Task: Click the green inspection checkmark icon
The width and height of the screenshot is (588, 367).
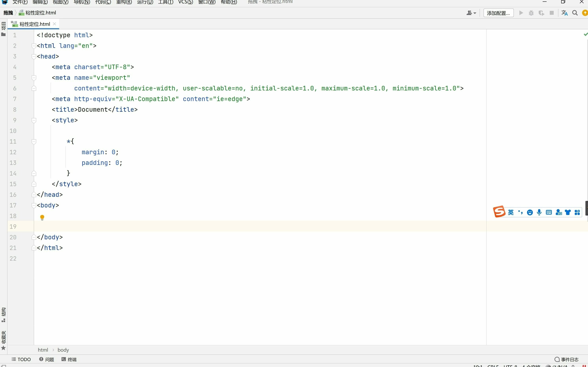Action: 585,34
